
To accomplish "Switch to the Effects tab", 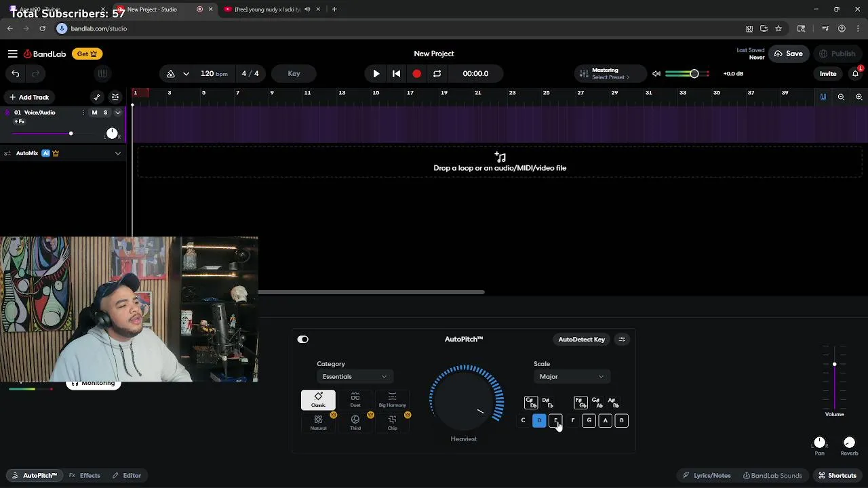I will 85,475.
